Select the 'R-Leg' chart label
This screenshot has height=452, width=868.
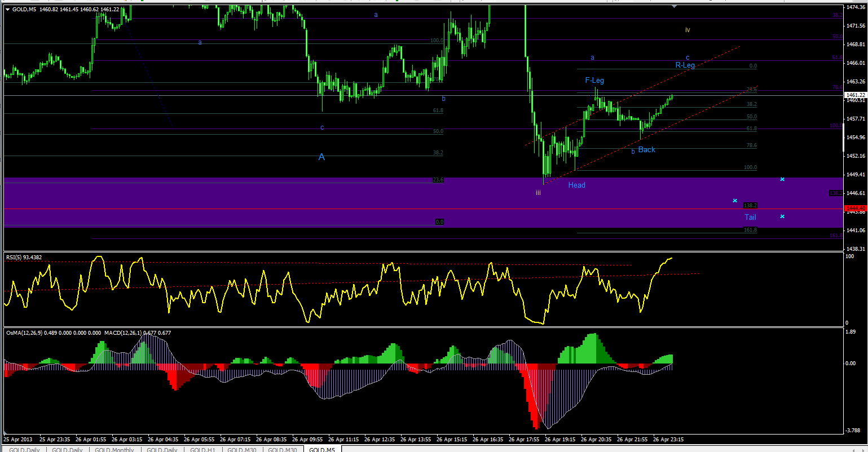tap(685, 65)
